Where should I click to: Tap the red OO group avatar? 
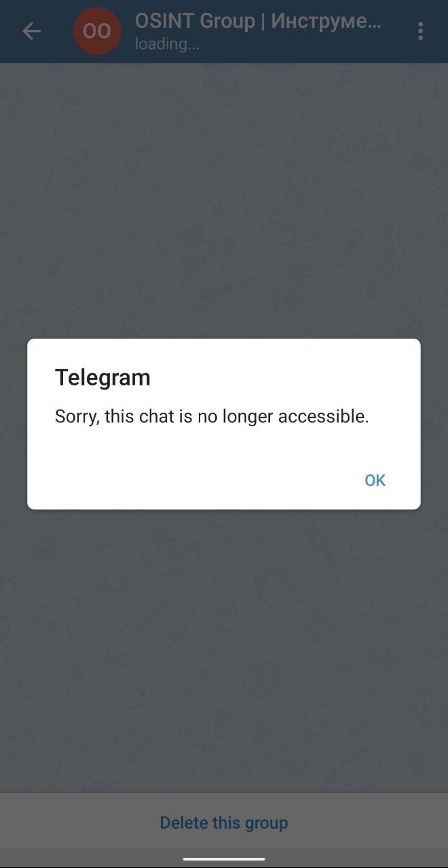tap(97, 31)
